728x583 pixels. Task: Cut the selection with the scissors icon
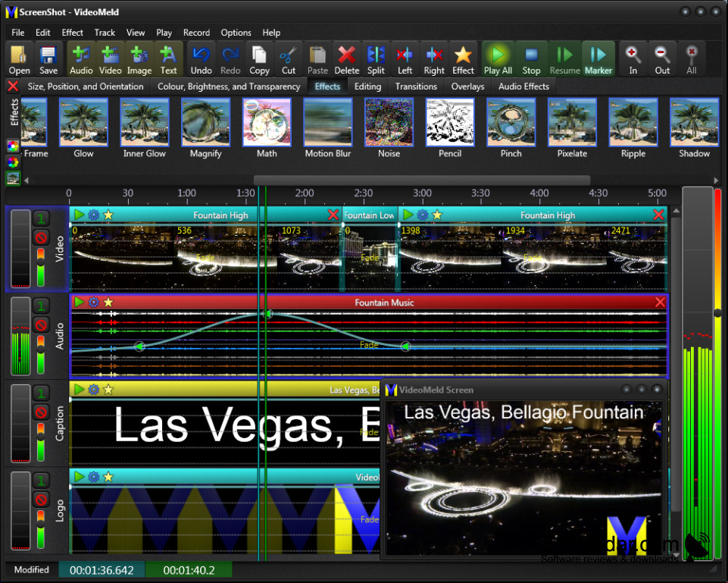pos(289,59)
